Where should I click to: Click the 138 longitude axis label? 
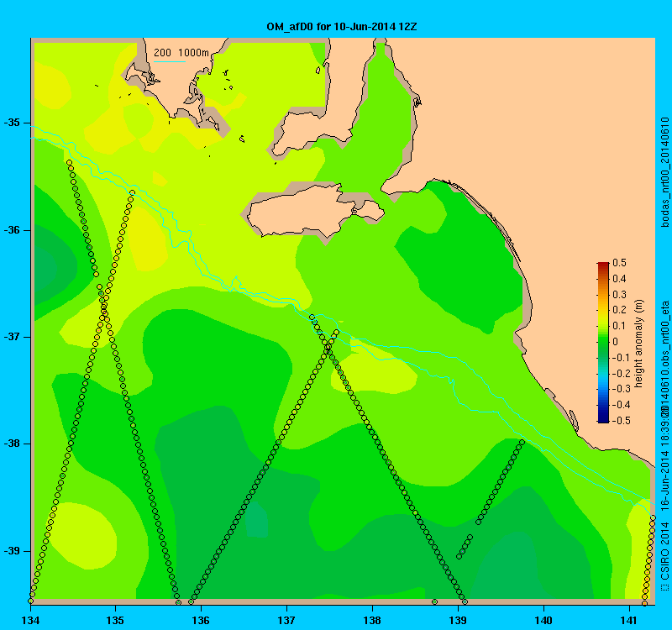[x=372, y=620]
